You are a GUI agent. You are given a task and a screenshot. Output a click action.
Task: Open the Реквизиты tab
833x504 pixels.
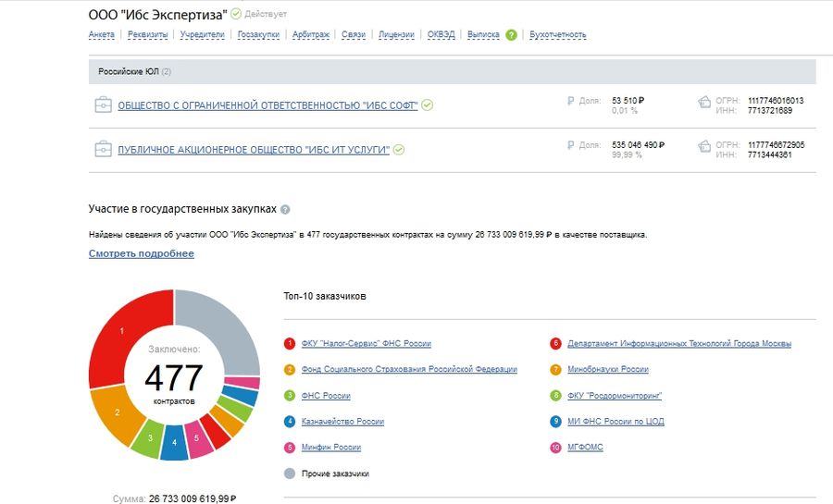(x=148, y=34)
